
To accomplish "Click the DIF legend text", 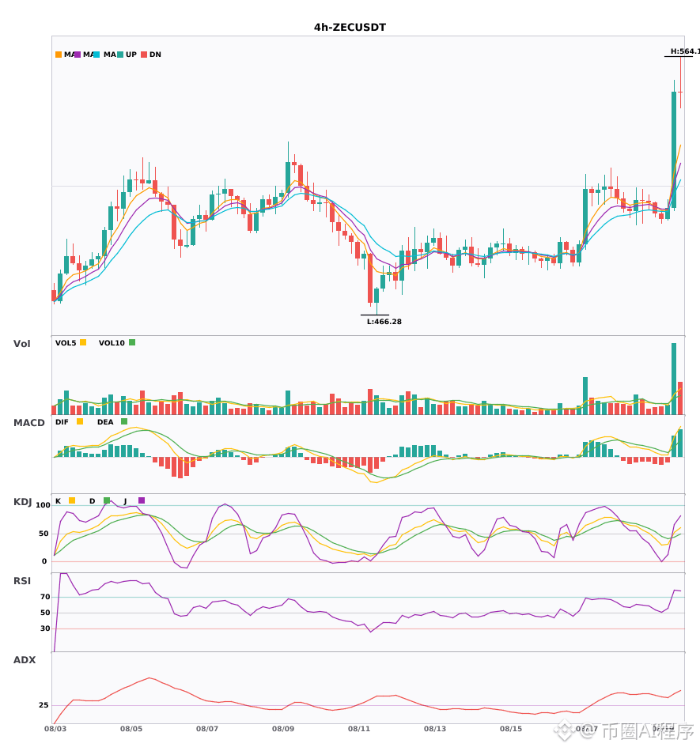I will (62, 422).
